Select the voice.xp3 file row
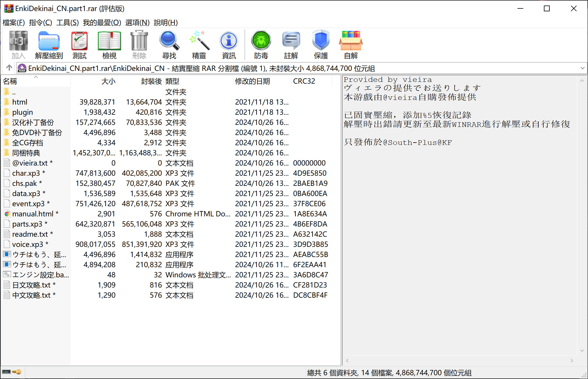588x379 pixels. (x=28, y=244)
